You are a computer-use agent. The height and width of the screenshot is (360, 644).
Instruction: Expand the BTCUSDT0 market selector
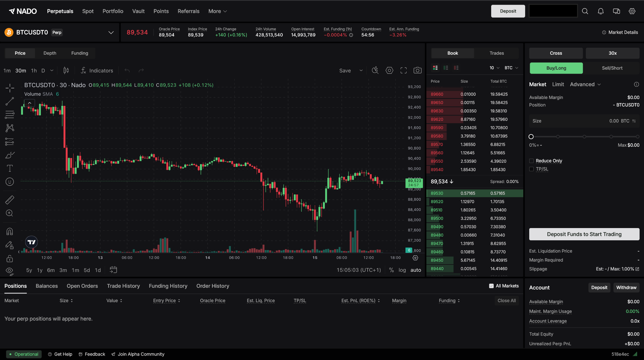click(x=111, y=32)
